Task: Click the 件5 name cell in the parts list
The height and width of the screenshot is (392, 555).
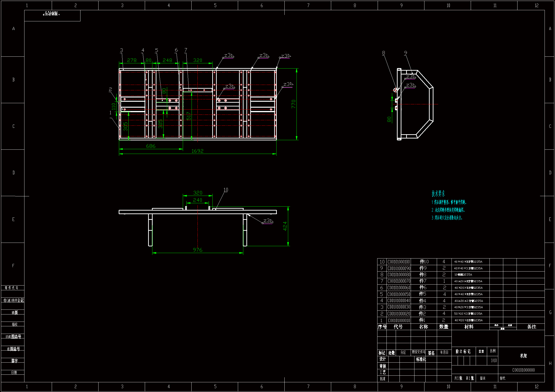Action: 422,294
